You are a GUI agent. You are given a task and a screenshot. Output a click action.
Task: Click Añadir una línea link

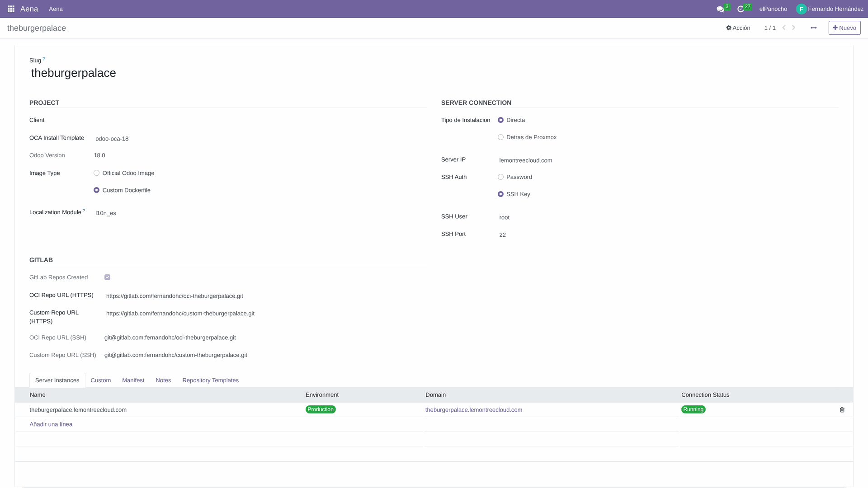point(51,424)
